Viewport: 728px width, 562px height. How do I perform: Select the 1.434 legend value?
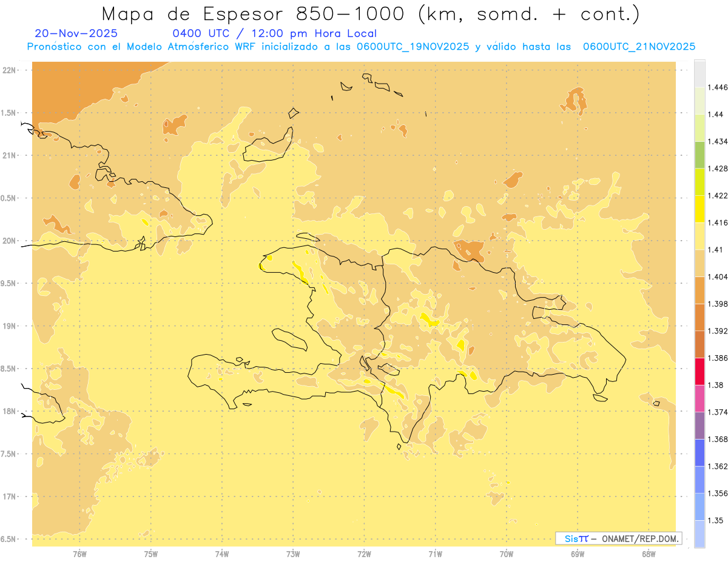718,141
